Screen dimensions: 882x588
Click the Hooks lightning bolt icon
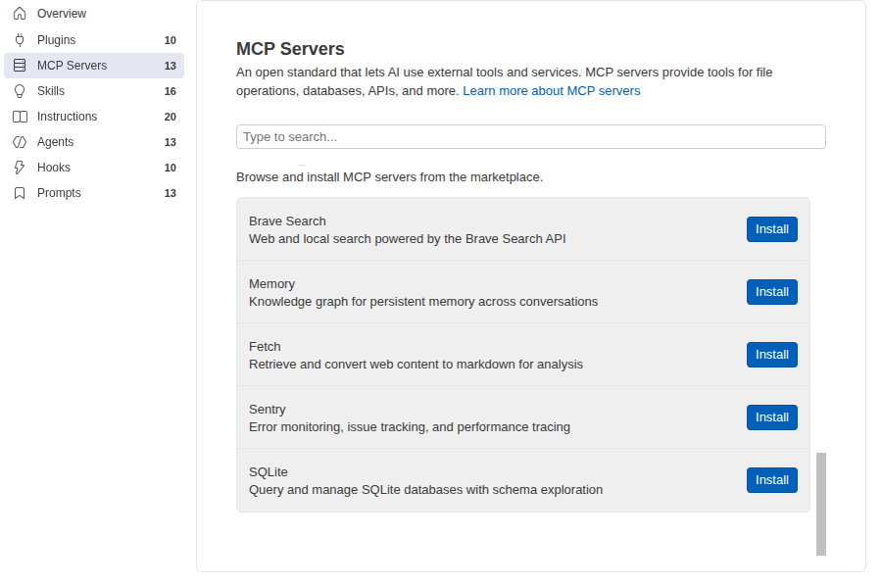20,168
